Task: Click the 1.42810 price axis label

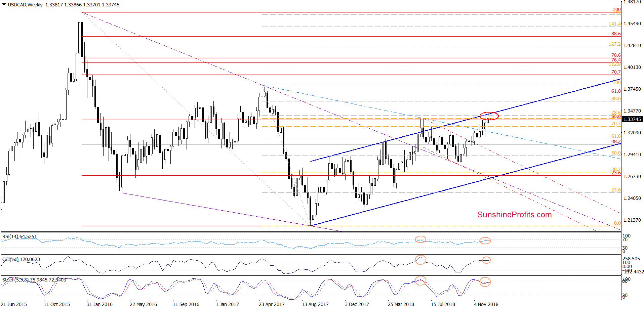Action: pyautogui.click(x=632, y=45)
